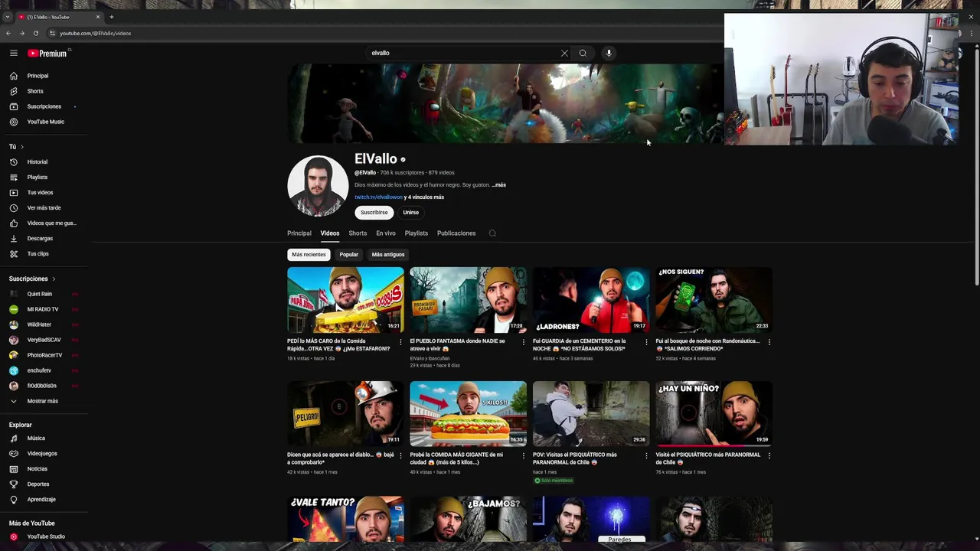Image resolution: width=980 pixels, height=551 pixels.
Task: Open YouTube Music in the sidebar
Action: click(x=45, y=122)
